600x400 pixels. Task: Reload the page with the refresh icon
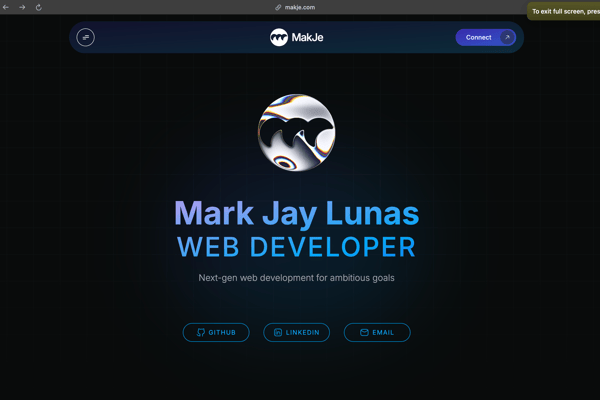tap(39, 7)
